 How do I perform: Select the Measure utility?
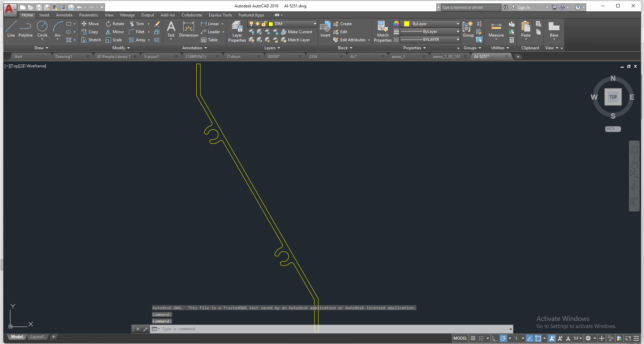click(x=496, y=30)
